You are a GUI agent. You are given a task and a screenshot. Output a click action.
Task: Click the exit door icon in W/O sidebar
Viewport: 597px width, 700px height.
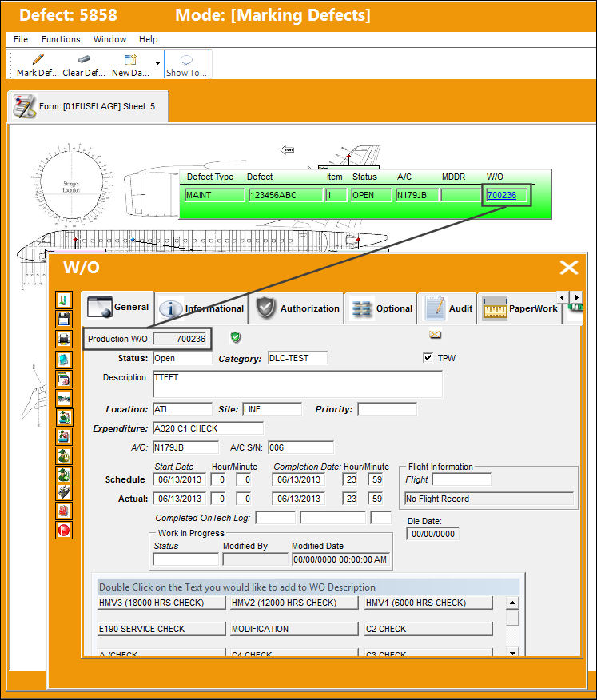[x=64, y=300]
